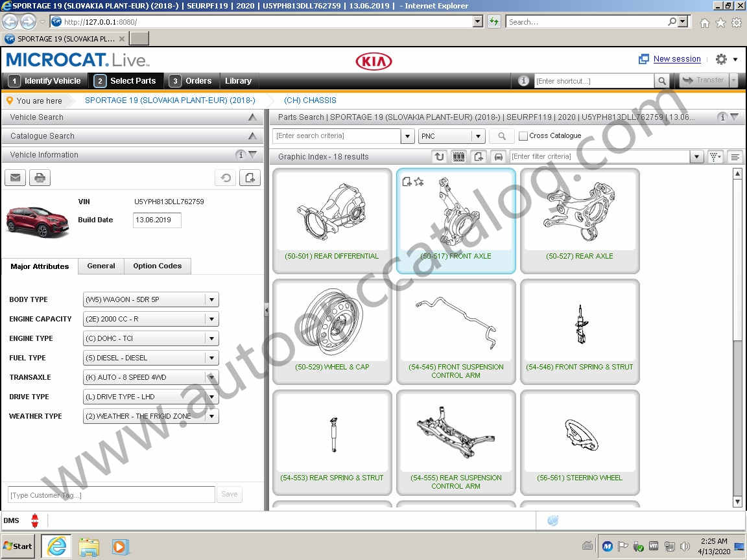This screenshot has width=747, height=560.
Task: Open Internet Explorer from the taskbar
Action: point(56,546)
